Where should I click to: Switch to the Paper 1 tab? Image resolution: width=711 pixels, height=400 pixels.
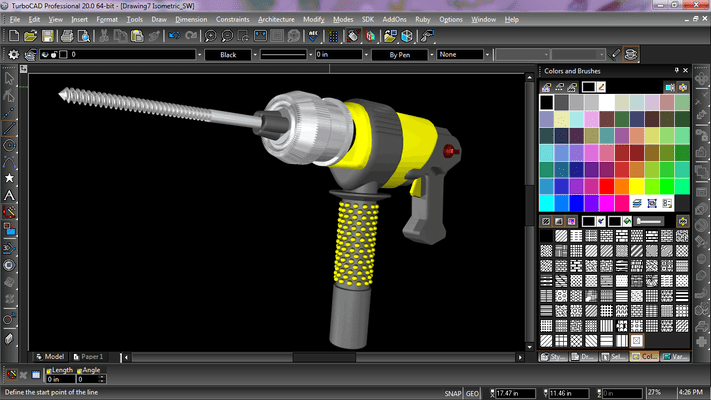(x=88, y=356)
